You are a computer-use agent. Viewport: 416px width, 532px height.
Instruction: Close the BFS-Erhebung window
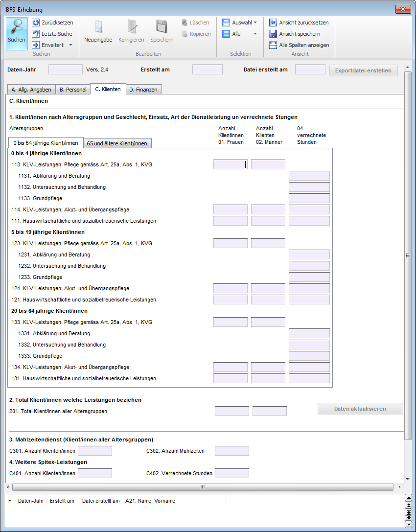click(403, 9)
